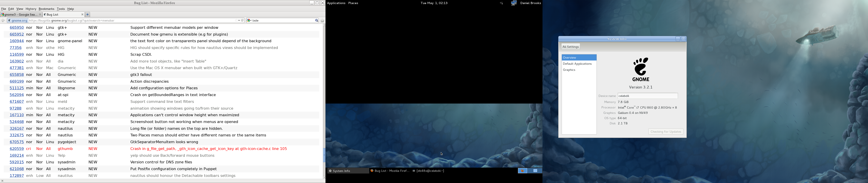Click the scrollbar up arrow in Firefox
Screen dimensions: 868x183
pyautogui.click(x=324, y=25)
